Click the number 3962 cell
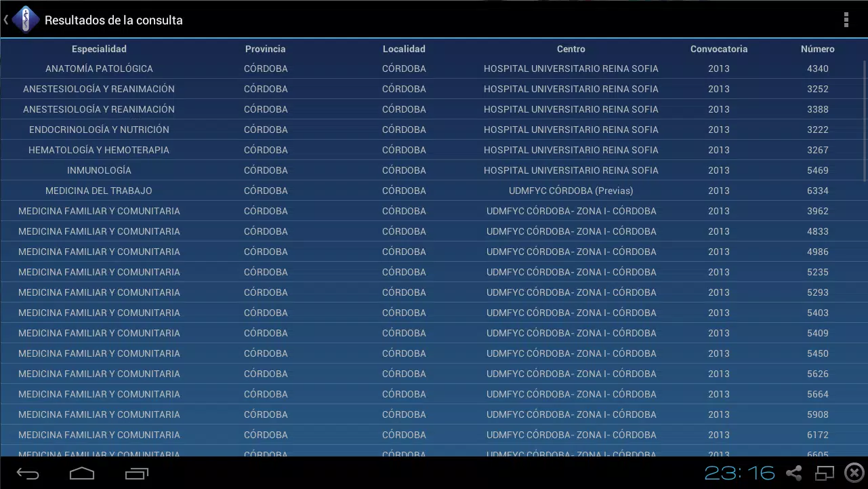The image size is (868, 489). pos(818,211)
